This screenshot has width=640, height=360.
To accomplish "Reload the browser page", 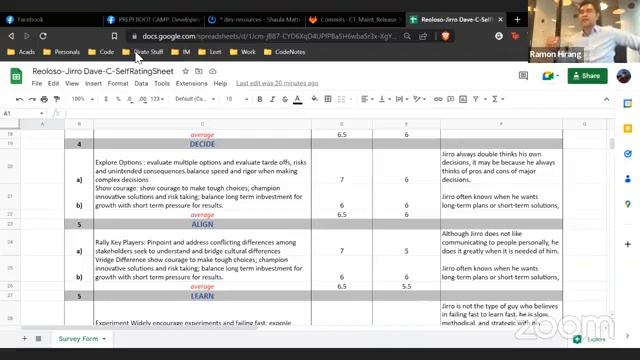I will [43, 36].
